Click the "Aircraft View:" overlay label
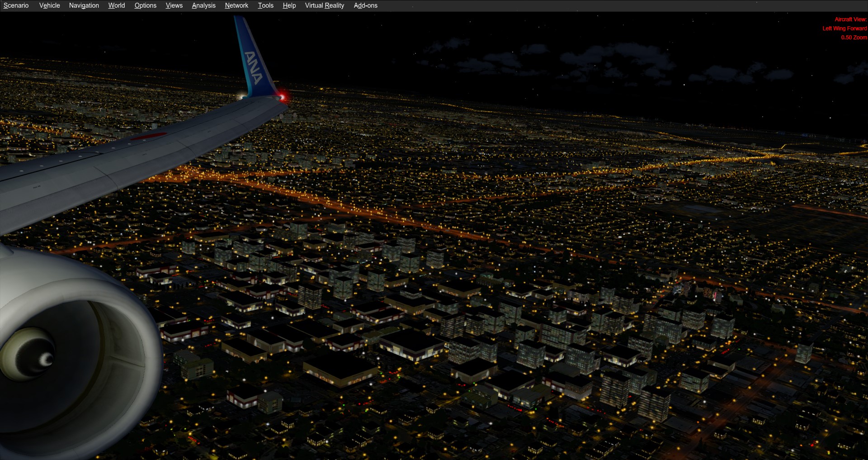The height and width of the screenshot is (460, 868). 850,19
